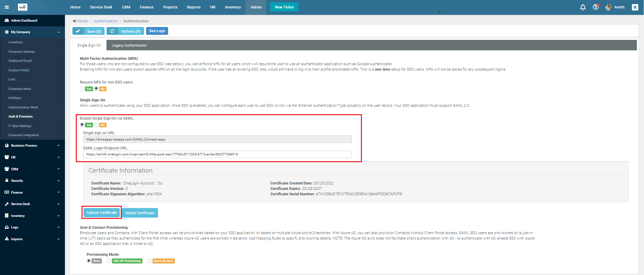This screenshot has width=644, height=275.
Task: Open the Reports top menu
Action: 194,7
